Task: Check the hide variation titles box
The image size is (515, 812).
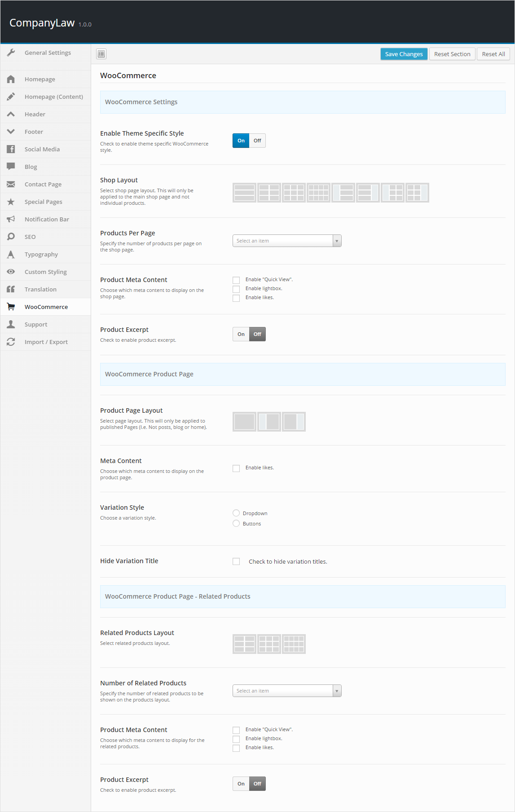Action: pos(236,561)
